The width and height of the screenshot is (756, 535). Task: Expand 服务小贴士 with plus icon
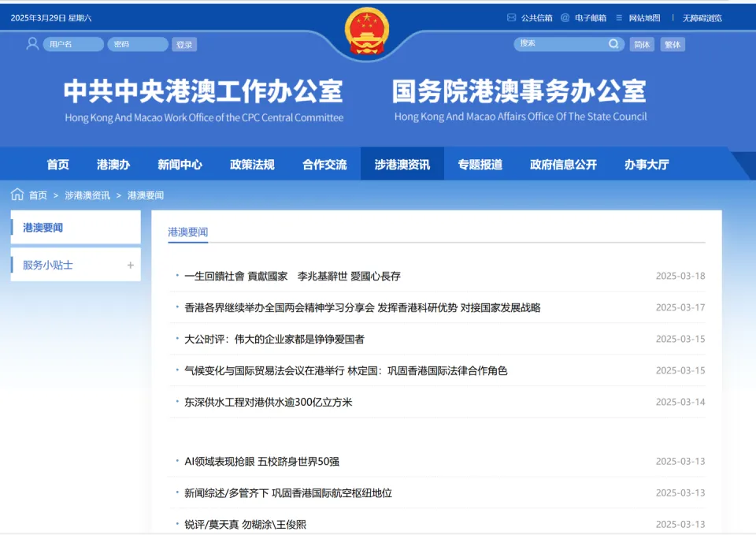click(131, 266)
